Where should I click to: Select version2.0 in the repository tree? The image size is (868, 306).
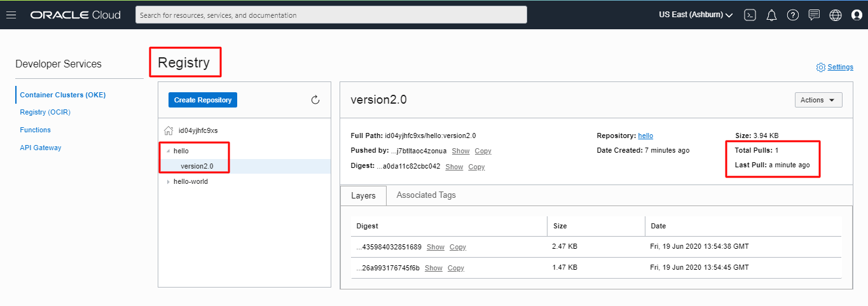(197, 167)
